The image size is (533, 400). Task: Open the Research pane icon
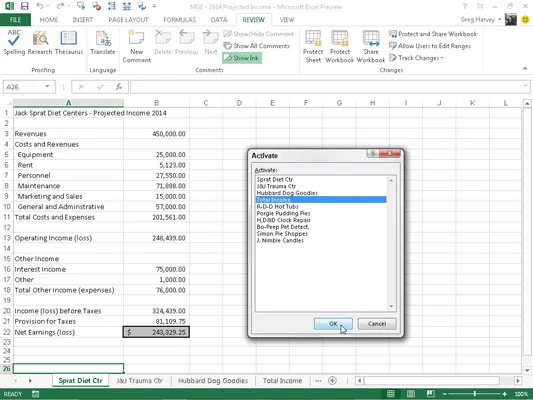[x=40, y=42]
